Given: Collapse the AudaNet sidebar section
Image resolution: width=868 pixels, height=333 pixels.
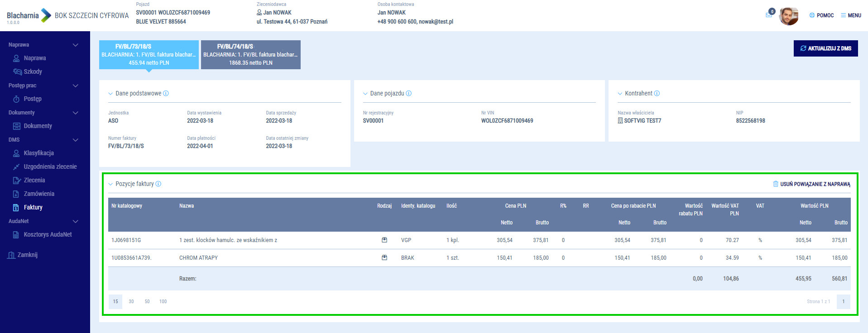Looking at the screenshot, I should (76, 221).
